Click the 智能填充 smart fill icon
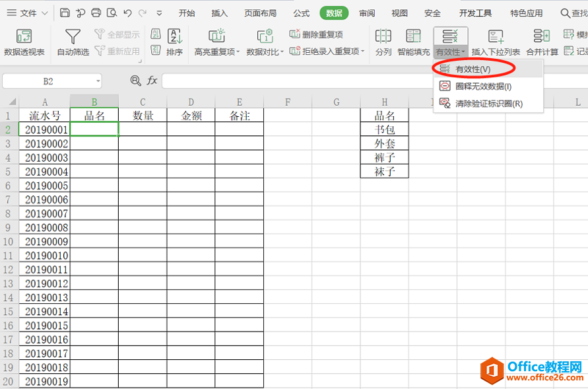The image size is (588, 389). point(413,42)
